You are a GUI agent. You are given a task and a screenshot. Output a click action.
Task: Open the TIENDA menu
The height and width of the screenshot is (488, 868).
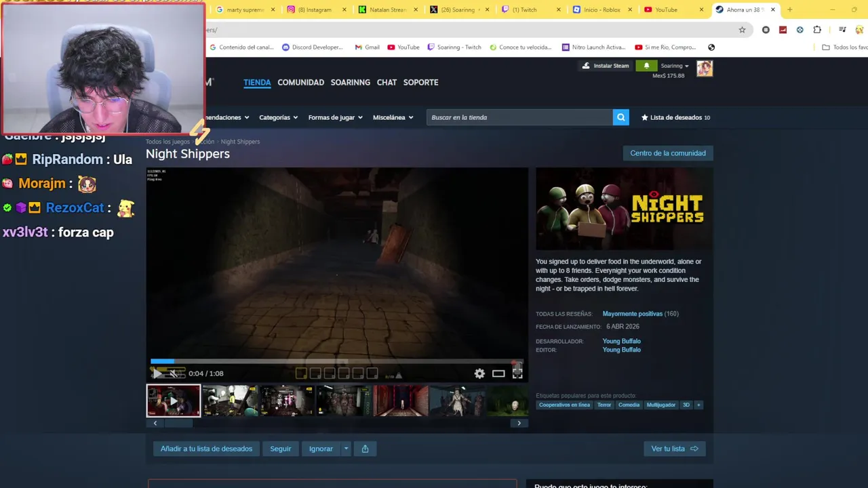point(257,82)
